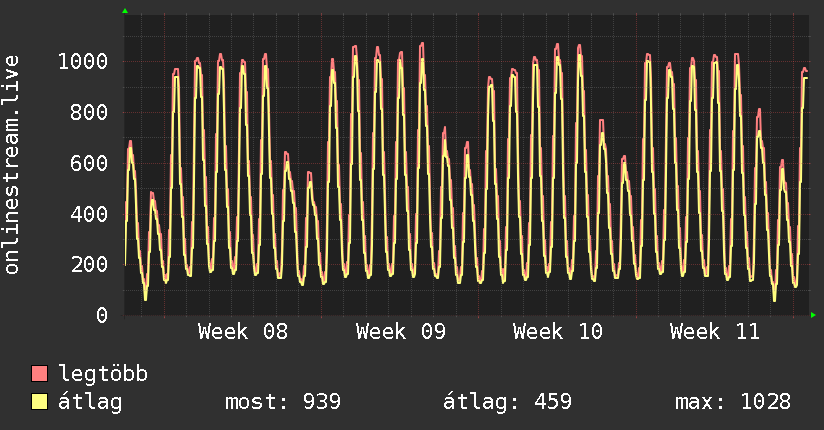The width and height of the screenshot is (824, 430).
Task: Click the red legtöbb legend swatch
Action: 40,374
